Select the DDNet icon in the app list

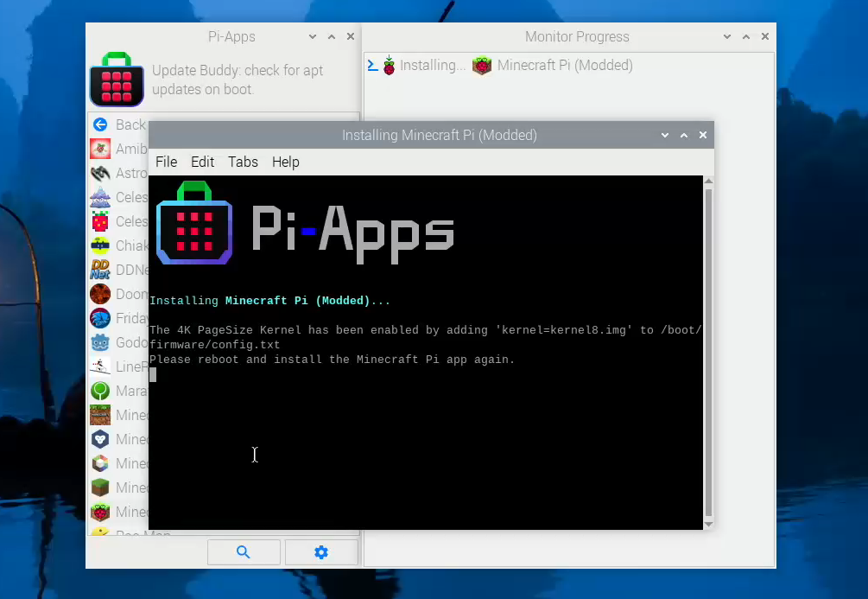pos(100,270)
